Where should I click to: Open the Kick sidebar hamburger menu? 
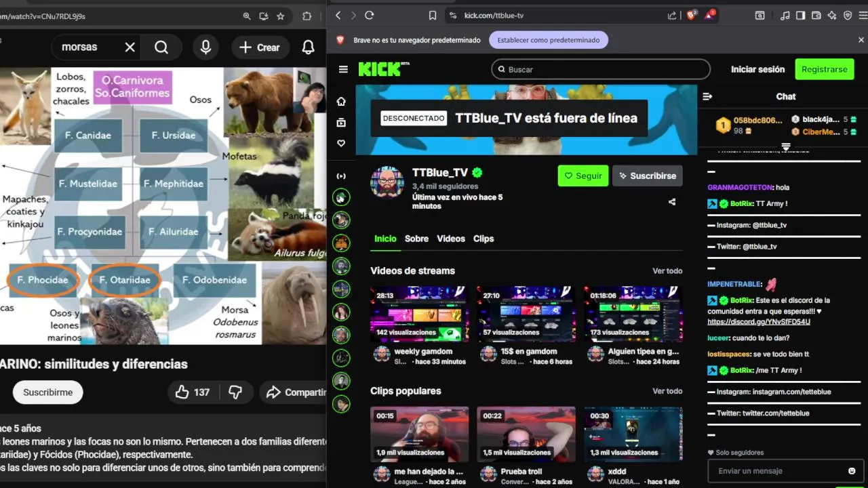coord(343,69)
